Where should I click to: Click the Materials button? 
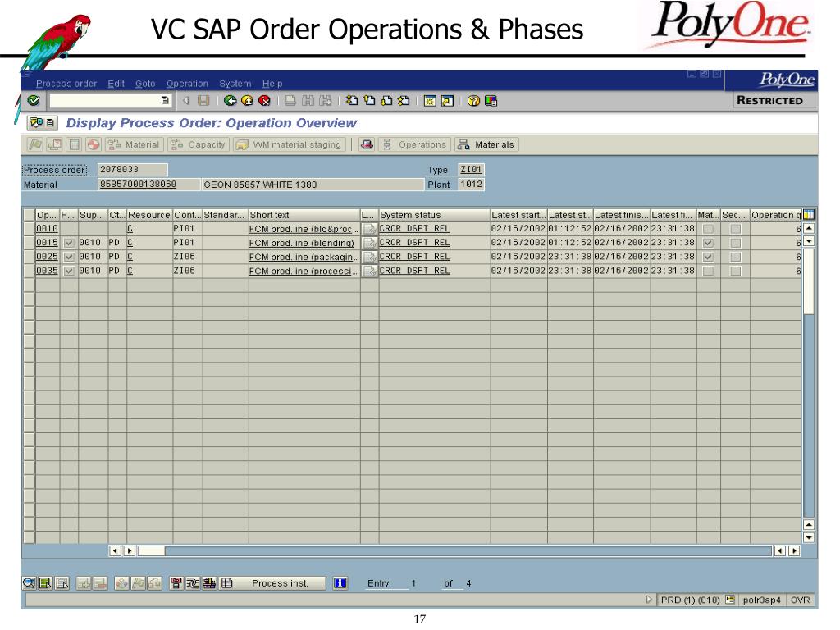point(486,144)
